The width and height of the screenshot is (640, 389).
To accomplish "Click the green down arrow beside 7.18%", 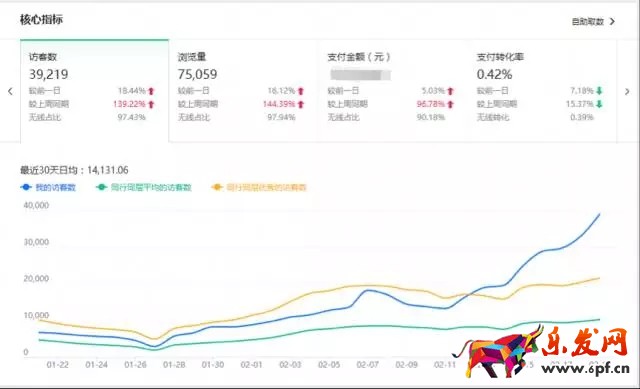I will coord(599,91).
